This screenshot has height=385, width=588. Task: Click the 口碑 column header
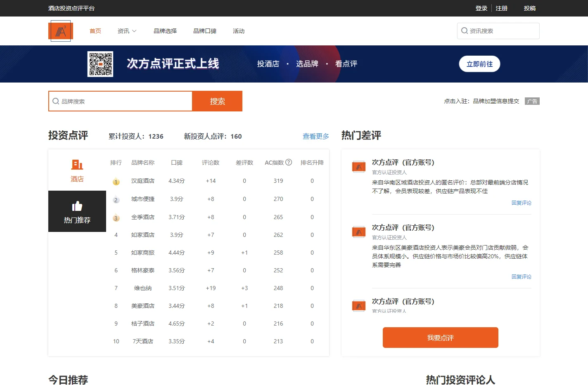(177, 163)
